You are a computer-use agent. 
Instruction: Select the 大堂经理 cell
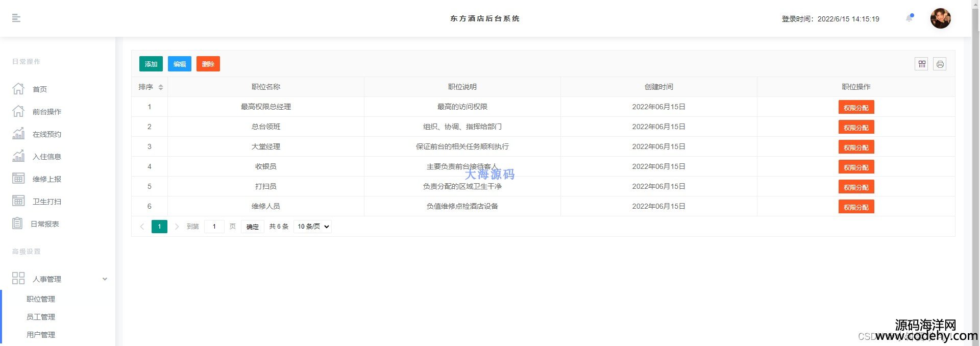[266, 146]
